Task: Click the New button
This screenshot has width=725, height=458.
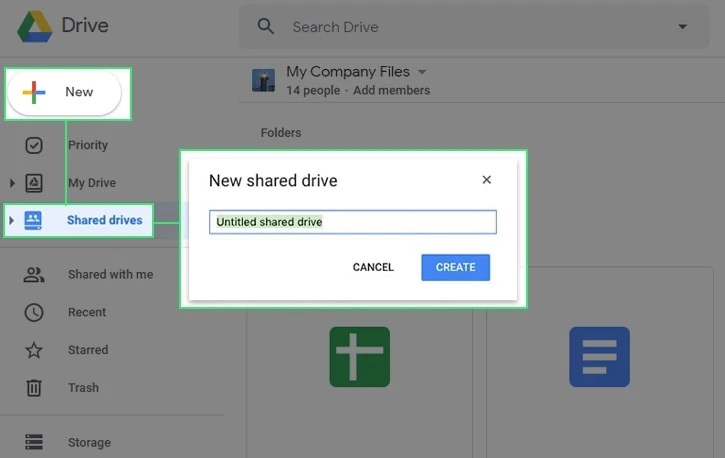Action: (x=65, y=92)
